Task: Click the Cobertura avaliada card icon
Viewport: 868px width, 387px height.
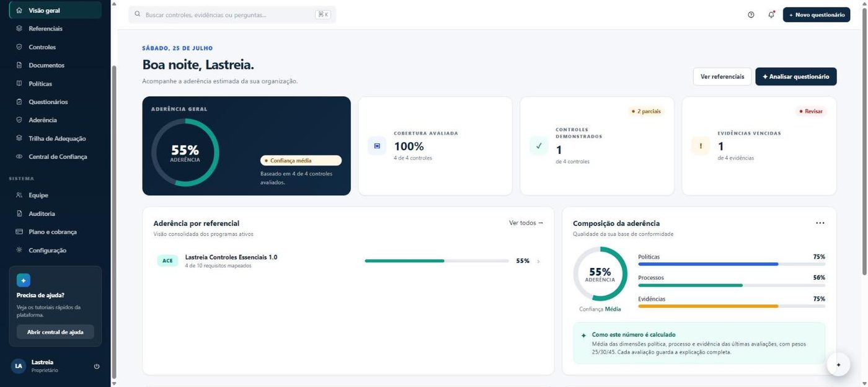Action: (x=377, y=146)
